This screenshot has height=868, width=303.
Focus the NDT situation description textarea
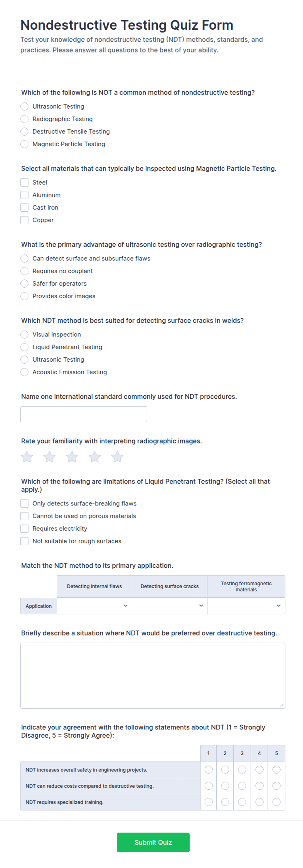[x=153, y=676]
